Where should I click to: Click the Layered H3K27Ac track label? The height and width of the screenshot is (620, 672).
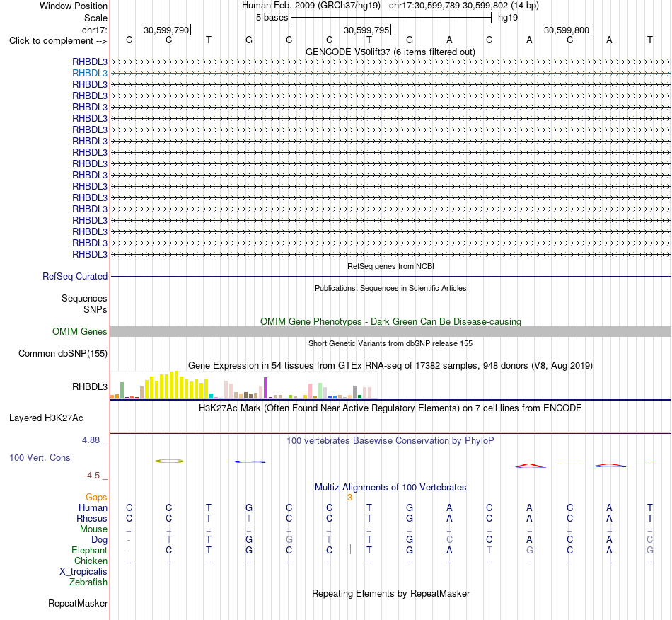(x=46, y=418)
